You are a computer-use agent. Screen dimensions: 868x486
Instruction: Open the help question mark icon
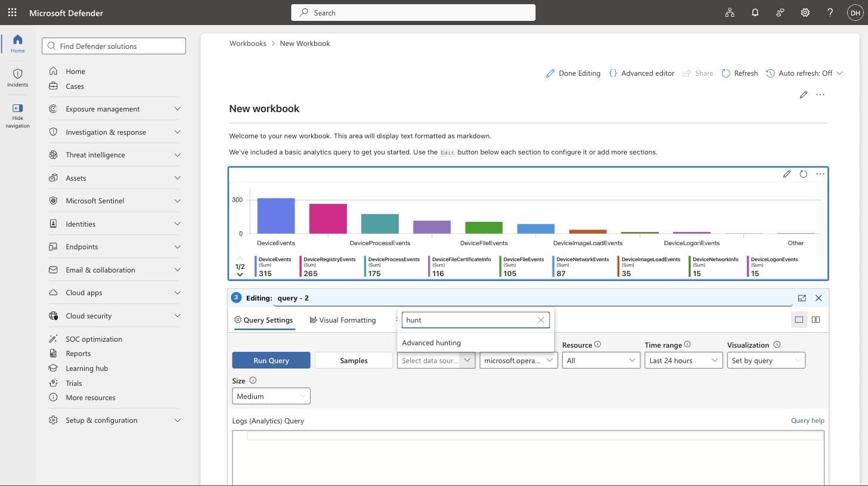point(830,13)
